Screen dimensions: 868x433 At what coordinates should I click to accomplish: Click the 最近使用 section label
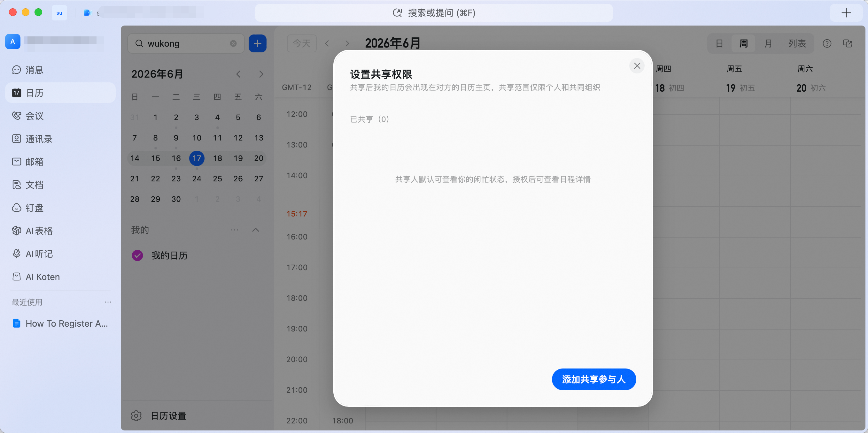[x=27, y=302]
